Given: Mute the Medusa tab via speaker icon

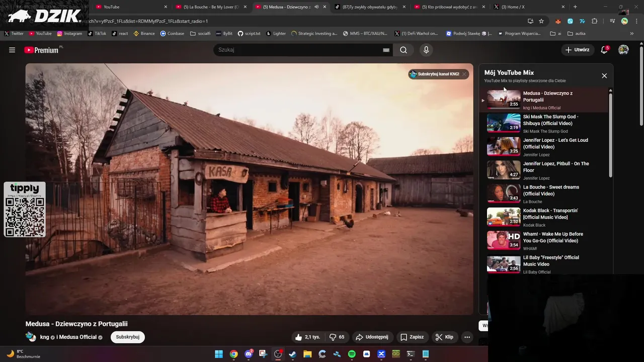Looking at the screenshot, I should [316, 7].
